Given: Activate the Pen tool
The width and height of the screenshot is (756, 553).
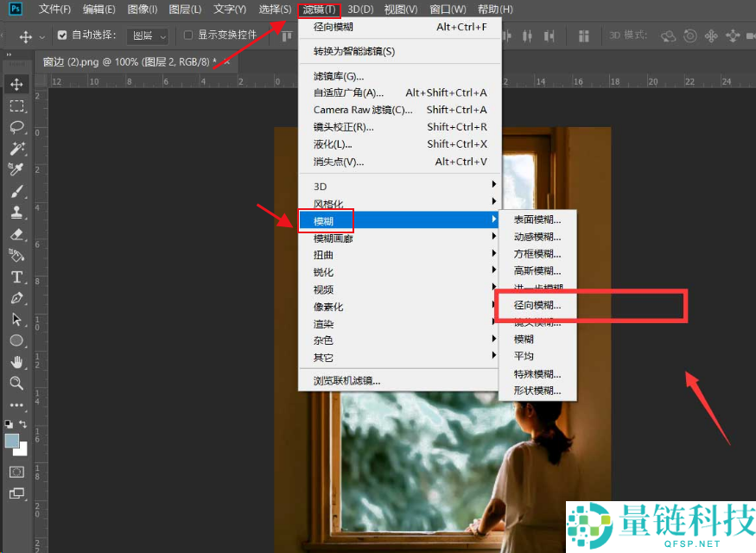Looking at the screenshot, I should click(16, 298).
